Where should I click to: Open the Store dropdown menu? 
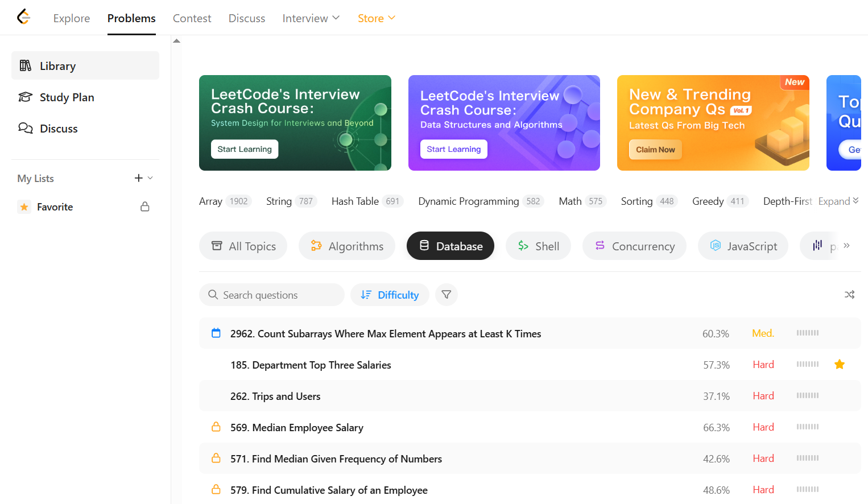376,18
